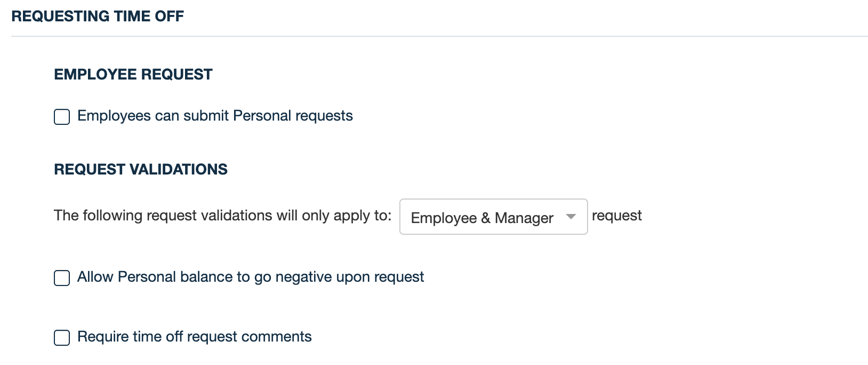Screen dimensions: 868x365
Task: Select the 'Employee & Manager' text in combo box
Action: point(481,218)
